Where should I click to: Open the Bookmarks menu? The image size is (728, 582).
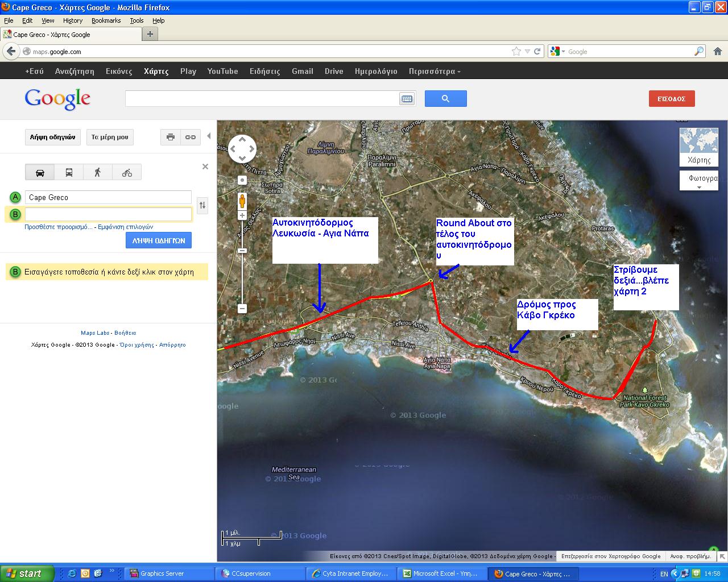(106, 20)
